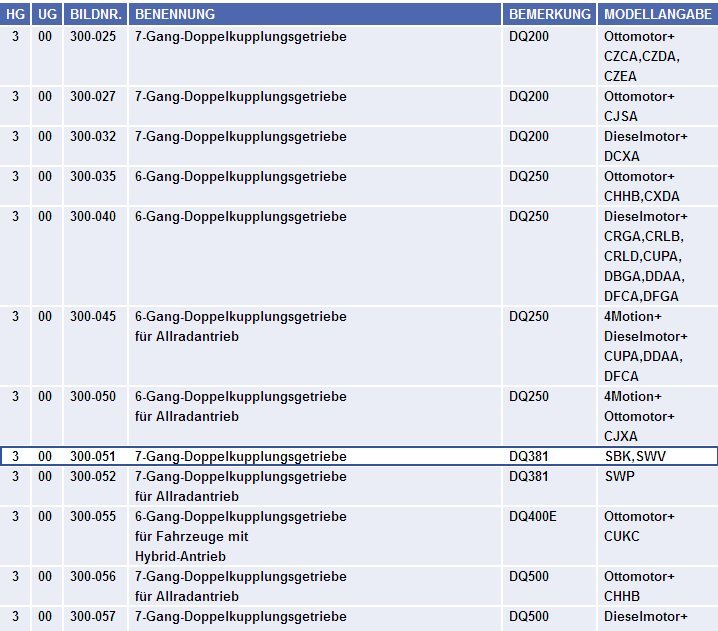This screenshot has height=631, width=718.
Task: Click the last row, number 300-057
Action: point(93,617)
